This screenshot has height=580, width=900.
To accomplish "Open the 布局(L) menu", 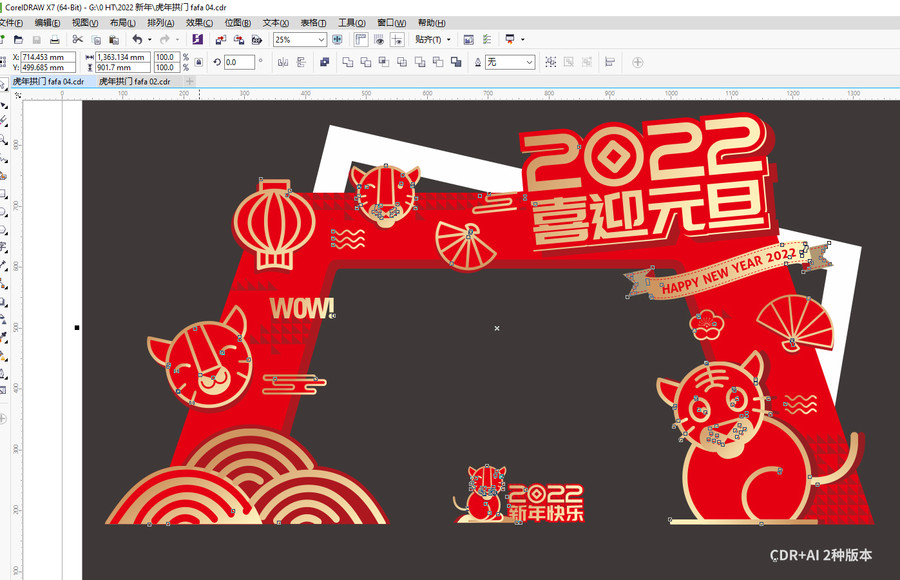I will [x=123, y=23].
